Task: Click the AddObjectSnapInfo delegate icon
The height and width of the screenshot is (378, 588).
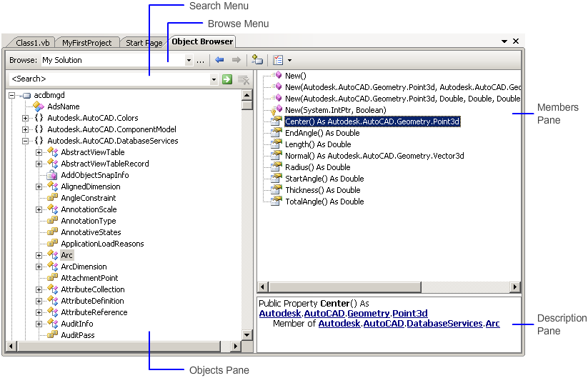Action: (x=51, y=175)
